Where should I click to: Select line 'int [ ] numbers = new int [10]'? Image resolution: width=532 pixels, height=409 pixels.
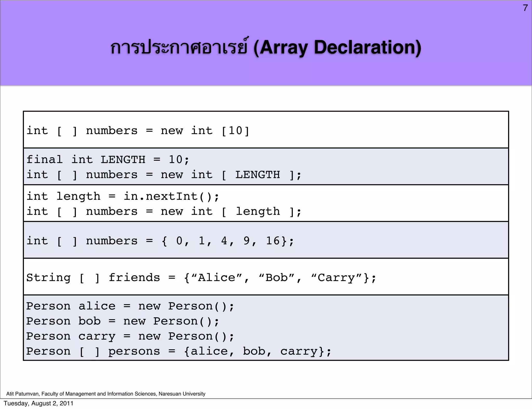click(x=138, y=131)
